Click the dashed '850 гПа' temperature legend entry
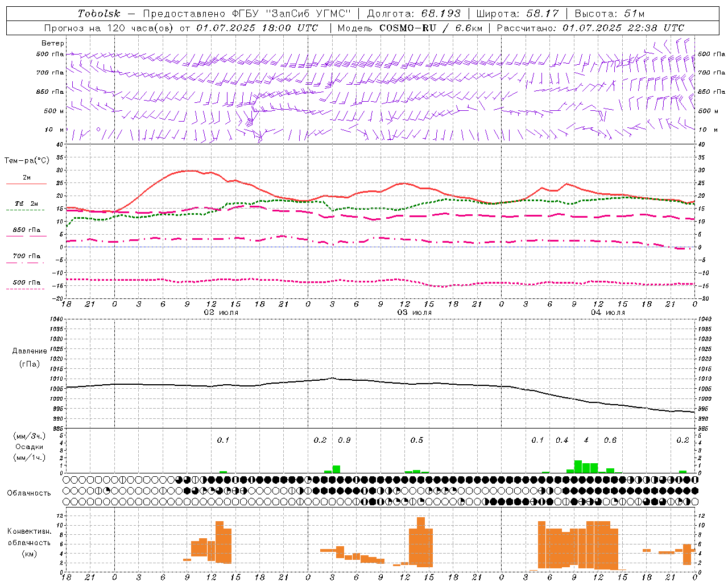 pyautogui.click(x=26, y=230)
